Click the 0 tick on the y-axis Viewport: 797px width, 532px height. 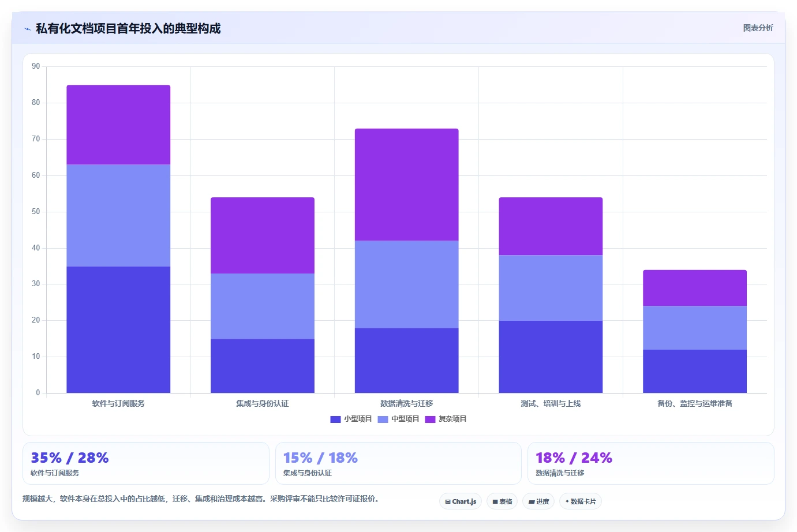pyautogui.click(x=38, y=393)
